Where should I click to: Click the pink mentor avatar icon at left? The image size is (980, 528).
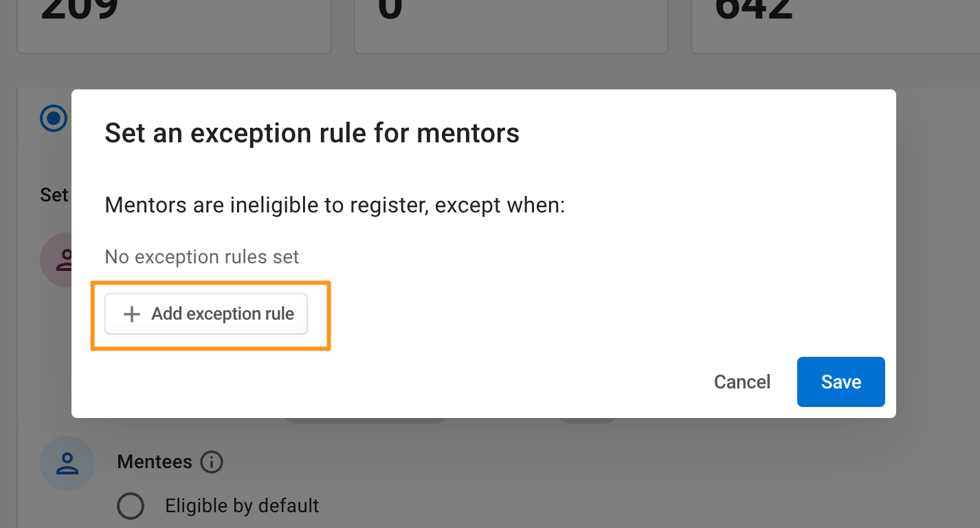click(56, 259)
